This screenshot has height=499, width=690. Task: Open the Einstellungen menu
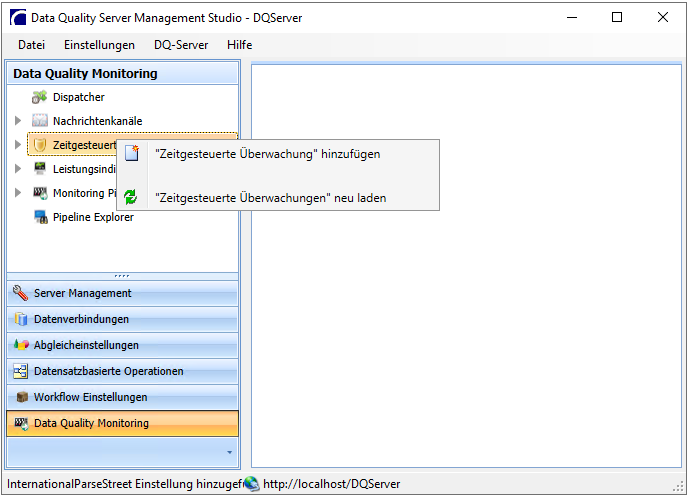[x=99, y=45]
